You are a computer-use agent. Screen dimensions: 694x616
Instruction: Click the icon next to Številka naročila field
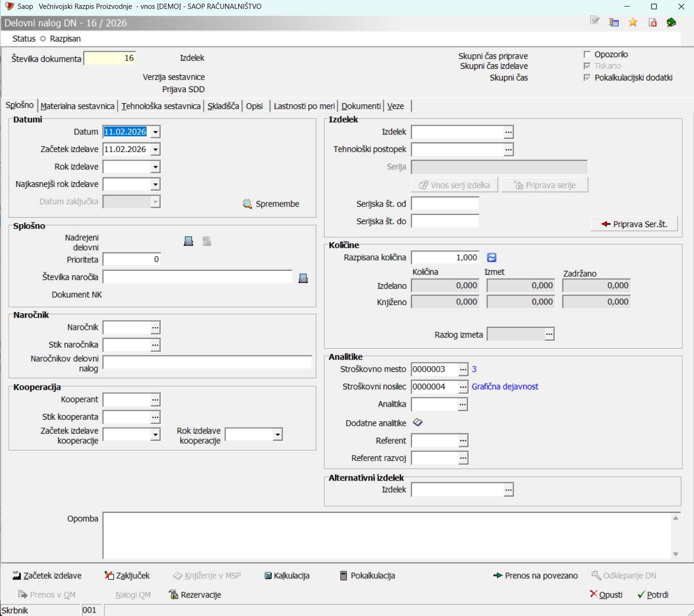point(303,278)
